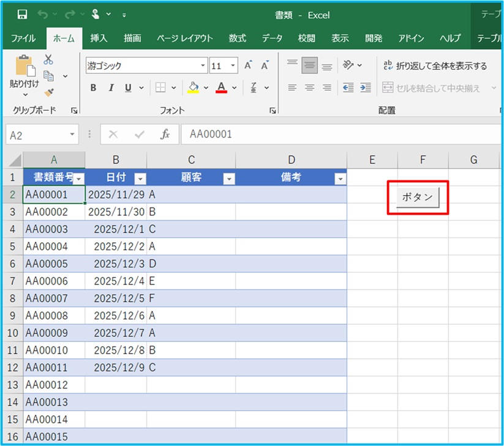Align text to the top of cell
504x446 pixels.
click(x=292, y=65)
